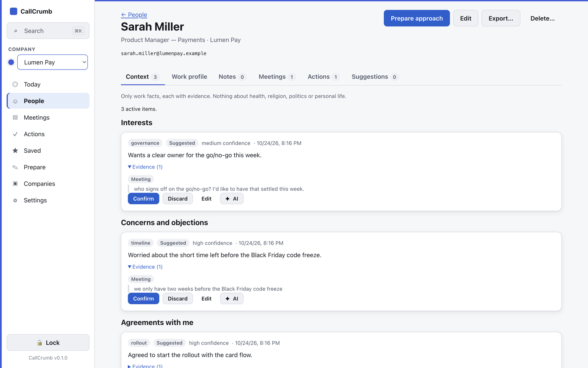The image size is (588, 368).
Task: Confirm the governance interest item
Action: click(x=143, y=199)
